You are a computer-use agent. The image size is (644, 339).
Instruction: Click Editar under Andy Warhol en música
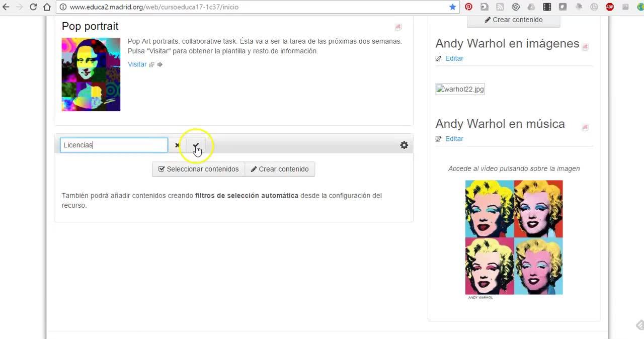454,139
